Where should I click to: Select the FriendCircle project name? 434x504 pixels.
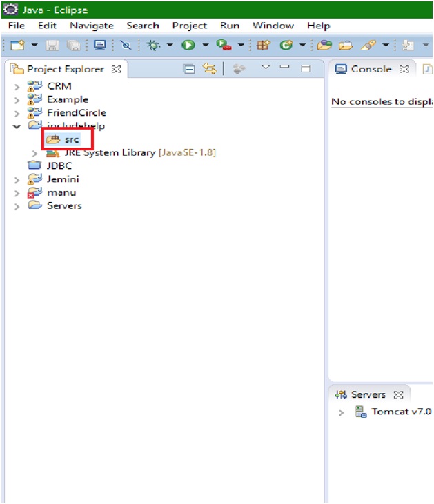coord(77,113)
